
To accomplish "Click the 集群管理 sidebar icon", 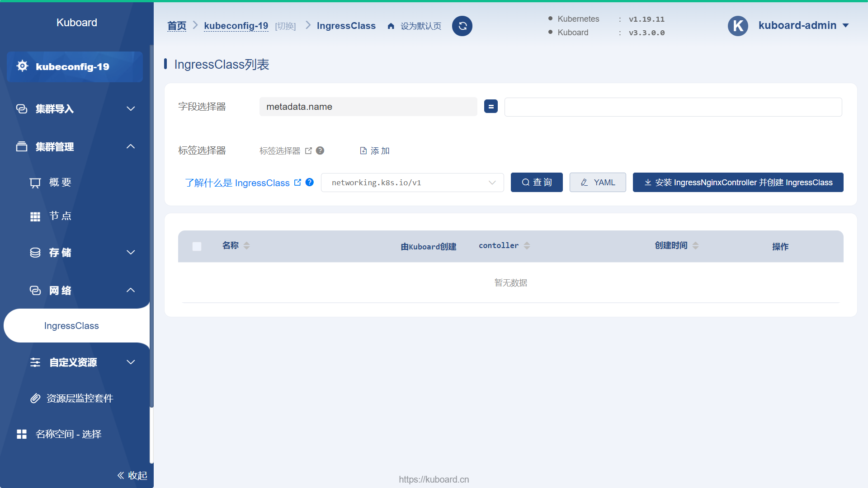I will point(22,146).
